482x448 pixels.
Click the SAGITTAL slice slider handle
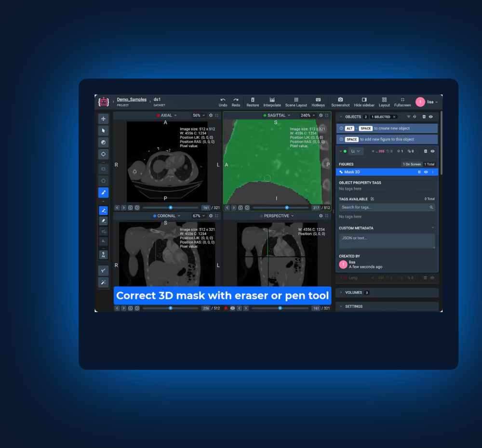pyautogui.click(x=287, y=208)
